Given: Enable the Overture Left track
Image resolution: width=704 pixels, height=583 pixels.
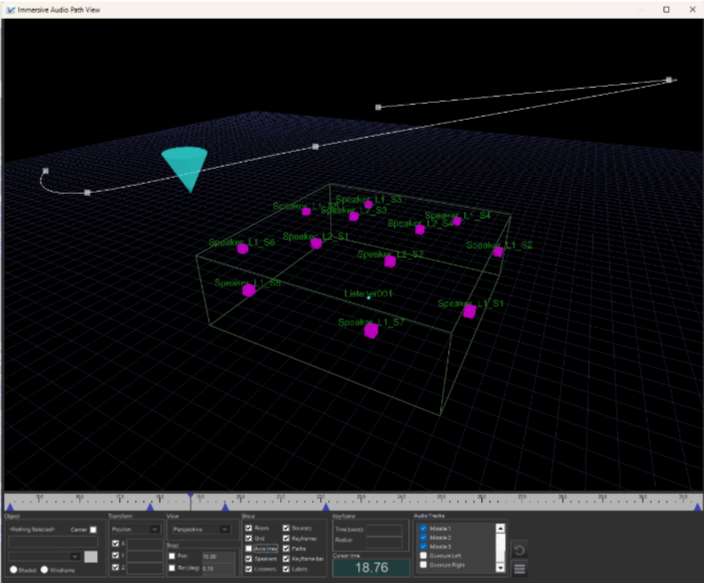Looking at the screenshot, I should point(423,556).
